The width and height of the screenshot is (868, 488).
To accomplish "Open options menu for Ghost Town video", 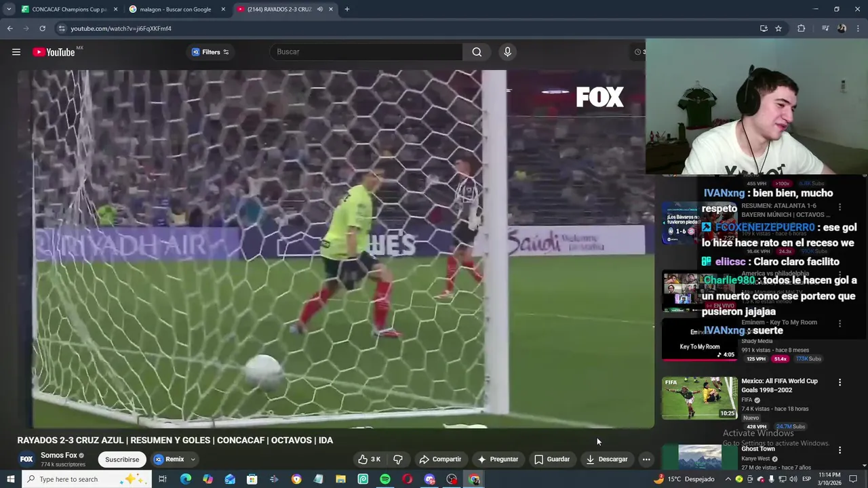I will coord(840,450).
